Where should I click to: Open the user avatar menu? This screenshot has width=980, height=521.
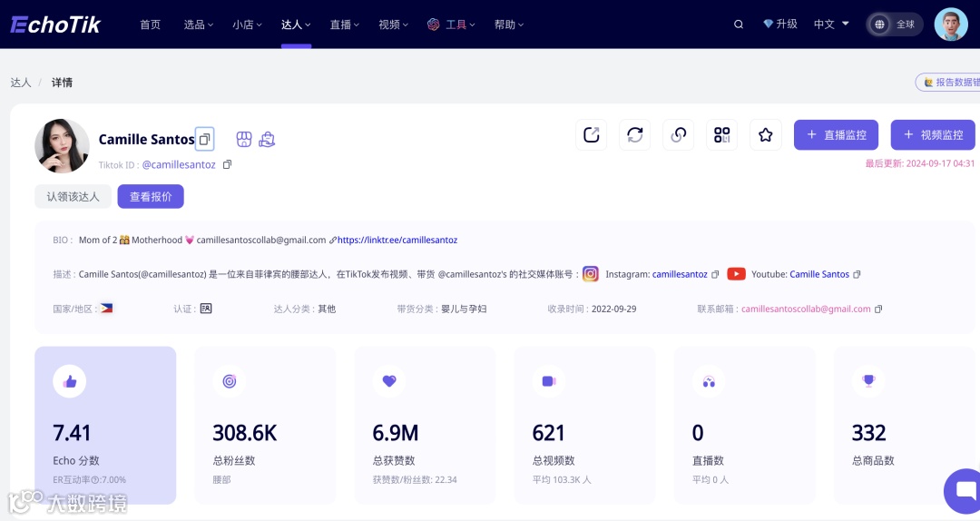click(x=951, y=25)
